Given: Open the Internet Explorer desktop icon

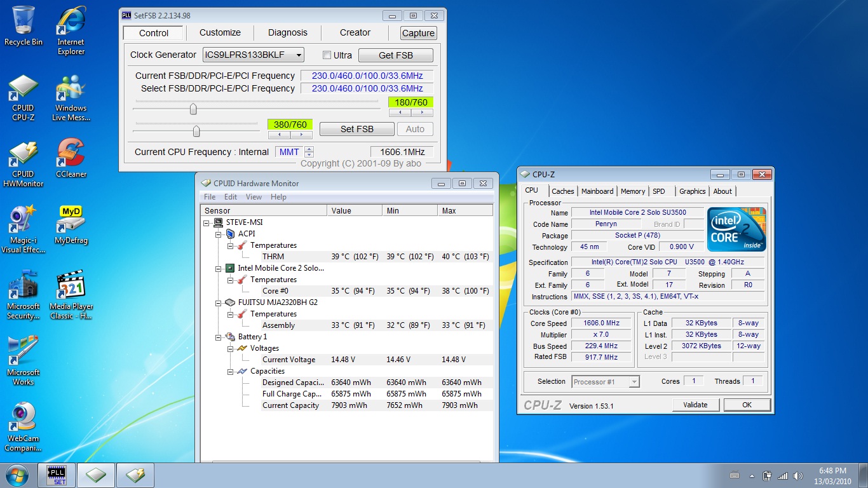Looking at the screenshot, I should tap(71, 30).
